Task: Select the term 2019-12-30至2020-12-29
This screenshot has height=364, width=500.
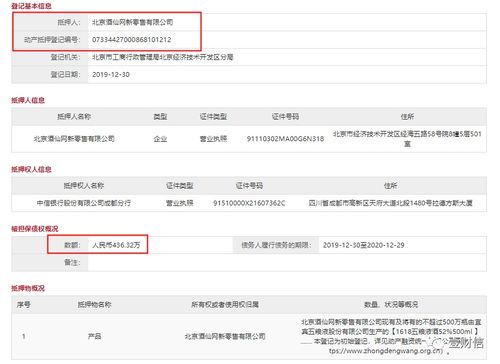Action: tap(364, 245)
